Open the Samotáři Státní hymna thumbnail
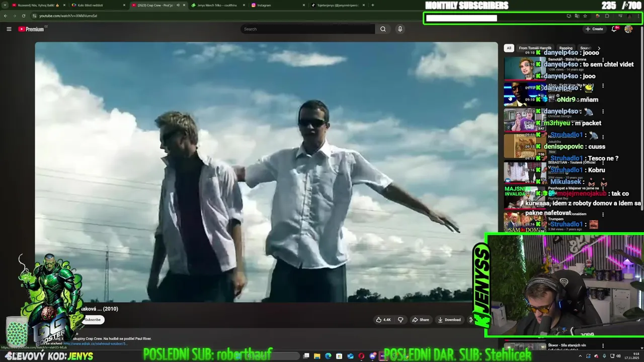Viewport: 644px width, 362px height. click(x=525, y=68)
